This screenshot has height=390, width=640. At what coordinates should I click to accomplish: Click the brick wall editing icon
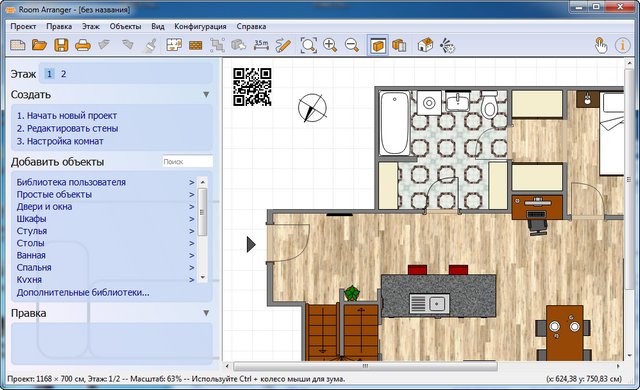pos(196,45)
